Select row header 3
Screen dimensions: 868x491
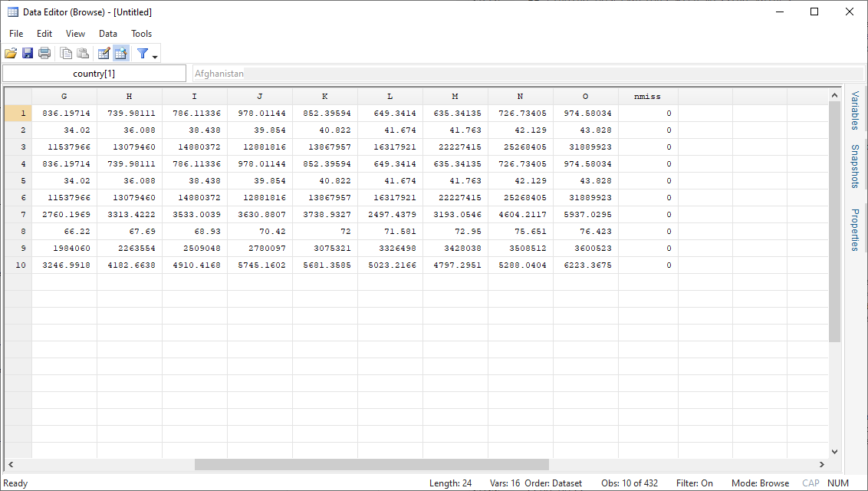[18, 147]
